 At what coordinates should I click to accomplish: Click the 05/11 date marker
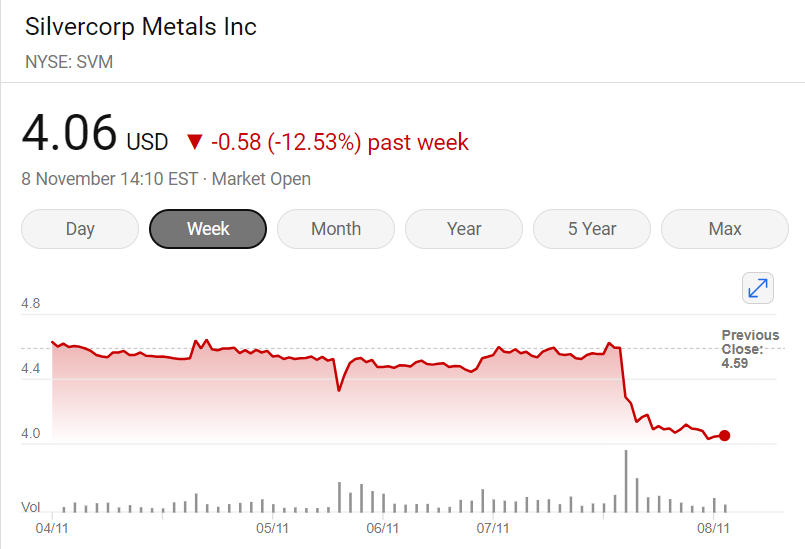coord(272,527)
